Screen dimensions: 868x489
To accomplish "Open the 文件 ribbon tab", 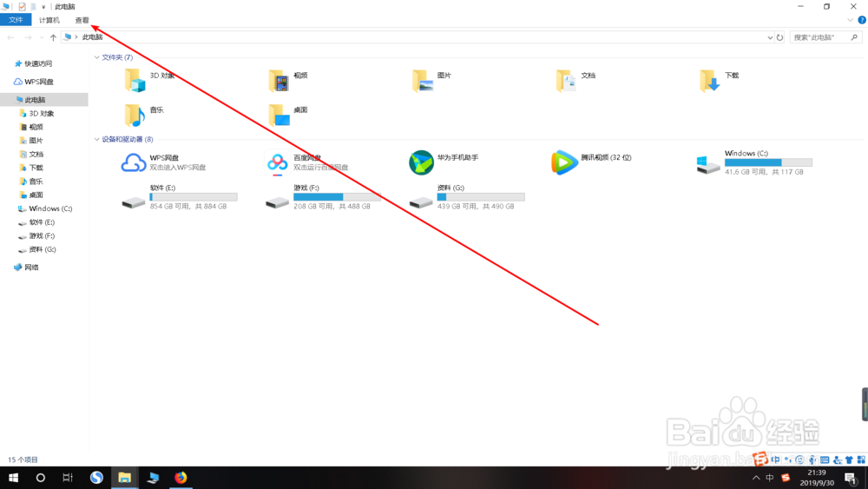I will click(x=16, y=20).
